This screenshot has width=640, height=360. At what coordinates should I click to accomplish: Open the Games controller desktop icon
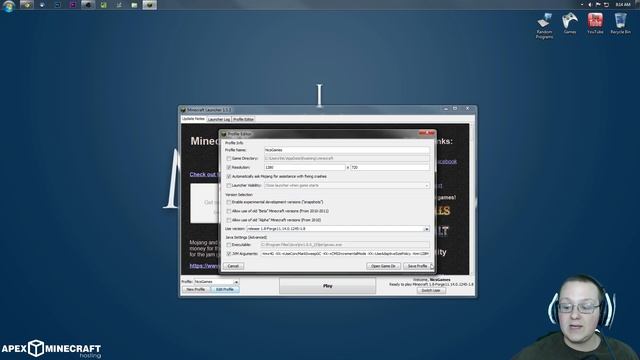[x=570, y=23]
